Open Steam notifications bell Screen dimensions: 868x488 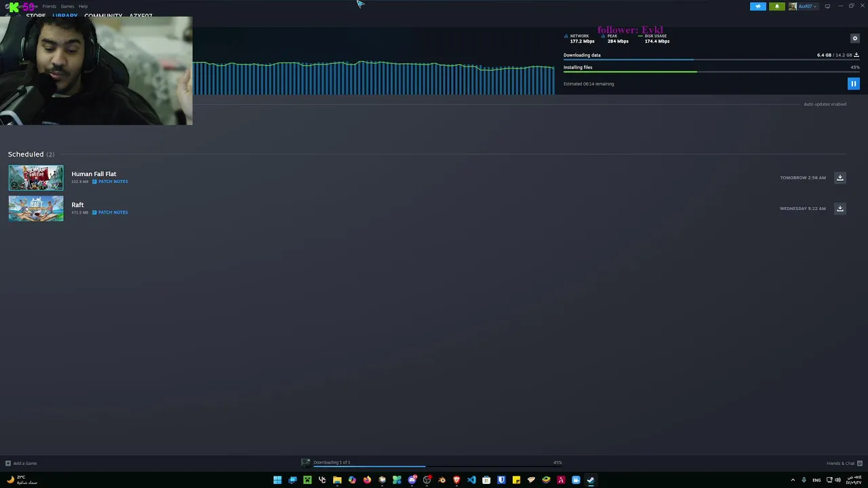point(777,6)
